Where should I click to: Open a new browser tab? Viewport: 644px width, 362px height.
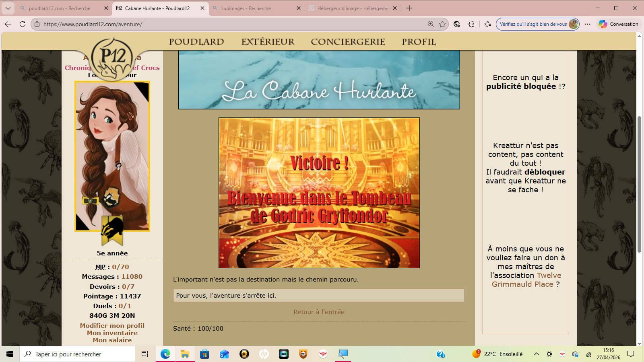(x=409, y=8)
